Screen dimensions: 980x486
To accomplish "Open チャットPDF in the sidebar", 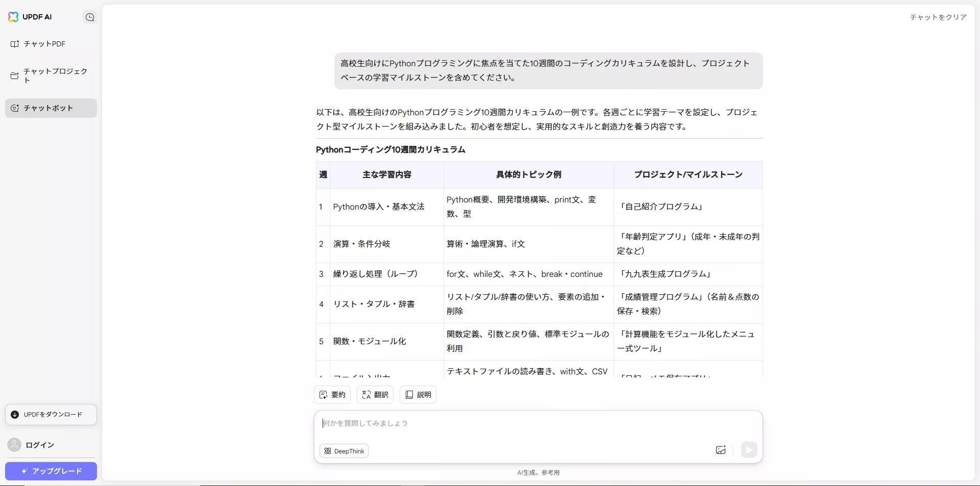I will (51, 44).
